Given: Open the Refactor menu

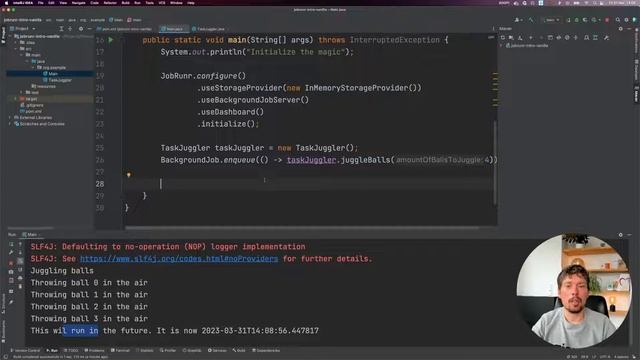Looking at the screenshot, I should 110,3.
